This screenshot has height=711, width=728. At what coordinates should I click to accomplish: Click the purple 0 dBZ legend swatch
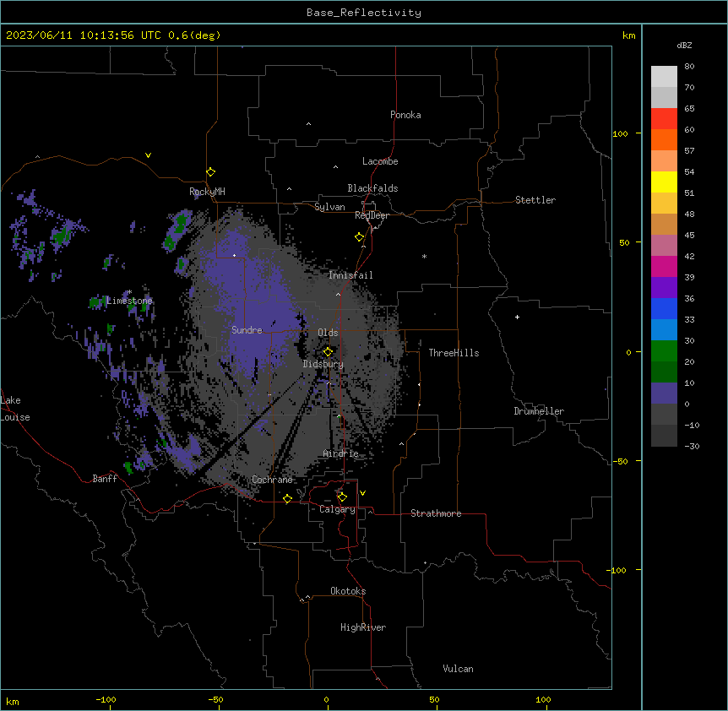[664, 393]
